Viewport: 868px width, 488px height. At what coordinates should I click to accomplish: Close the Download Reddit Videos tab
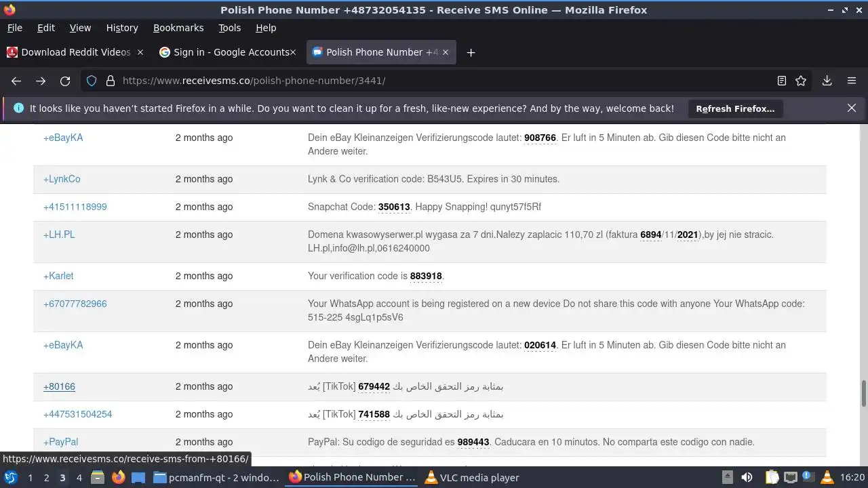[x=140, y=52]
